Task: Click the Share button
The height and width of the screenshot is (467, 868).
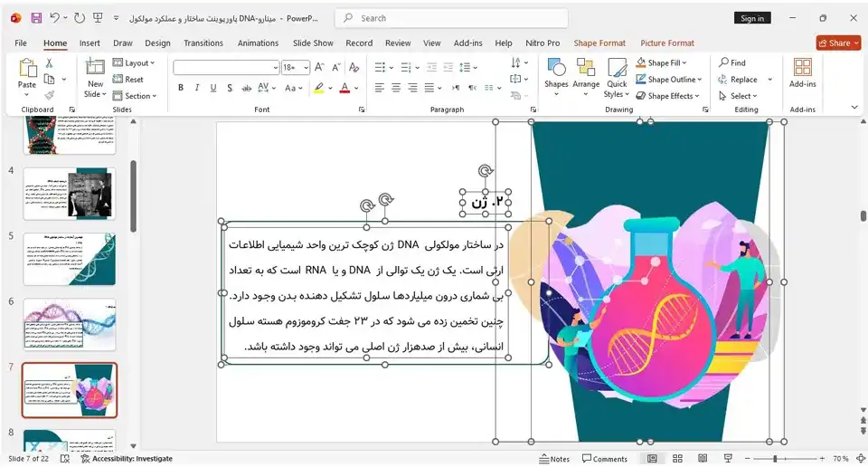Action: coord(838,43)
